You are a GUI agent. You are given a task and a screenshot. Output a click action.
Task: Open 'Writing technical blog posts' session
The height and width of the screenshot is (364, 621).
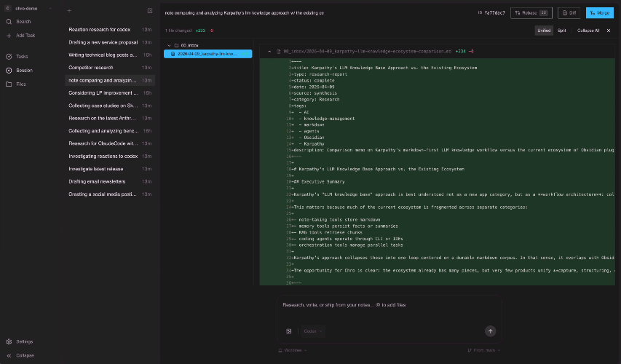(x=110, y=55)
